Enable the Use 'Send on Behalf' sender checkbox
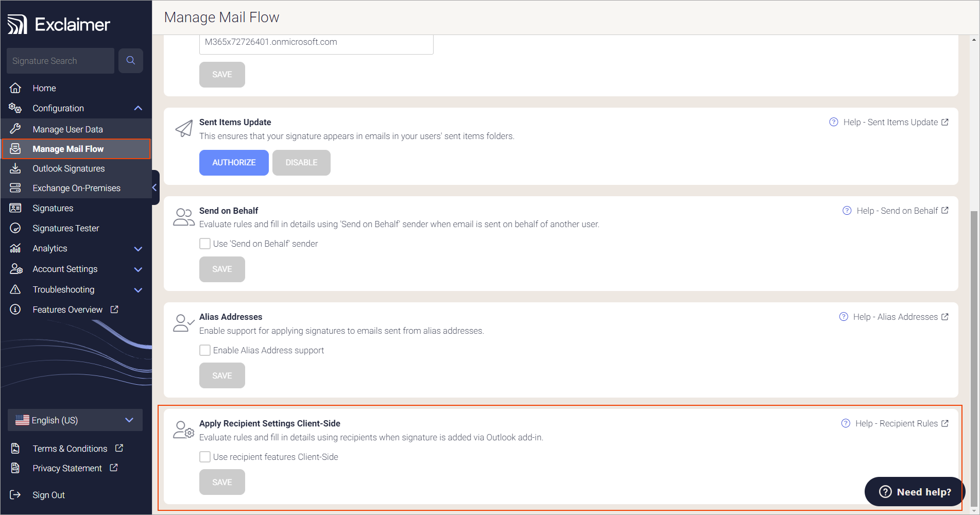980x515 pixels. pyautogui.click(x=205, y=244)
